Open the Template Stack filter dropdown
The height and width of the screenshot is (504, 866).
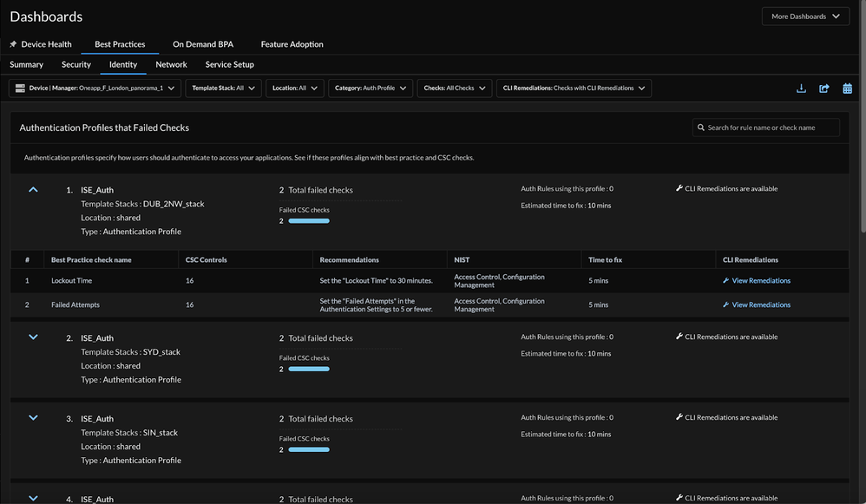click(222, 88)
